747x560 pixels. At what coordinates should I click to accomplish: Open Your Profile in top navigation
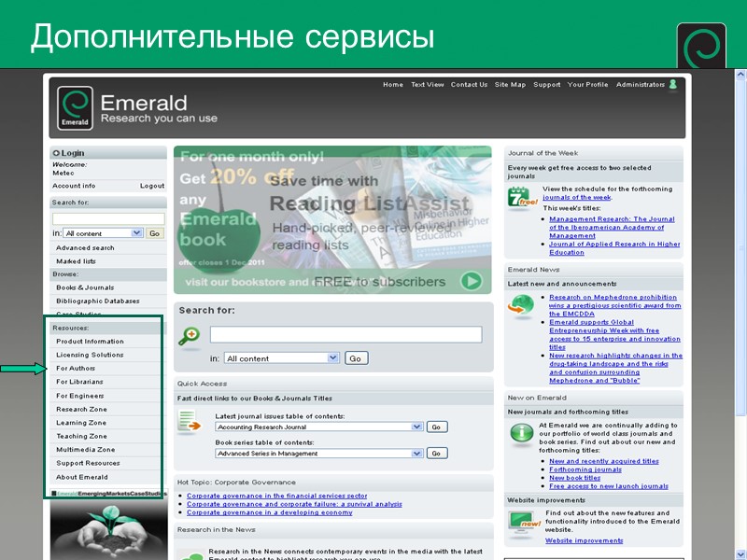point(588,85)
